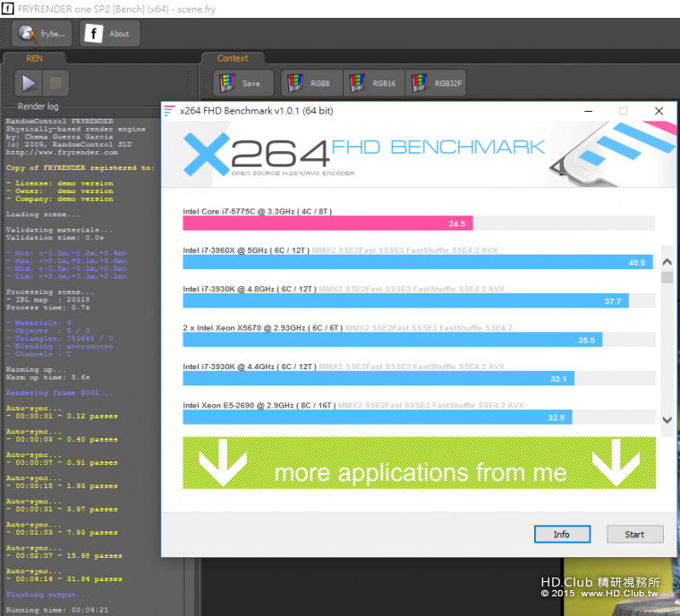Minimize the x264 FHD Benchmark window
This screenshot has width=680, height=616.
tap(588, 111)
